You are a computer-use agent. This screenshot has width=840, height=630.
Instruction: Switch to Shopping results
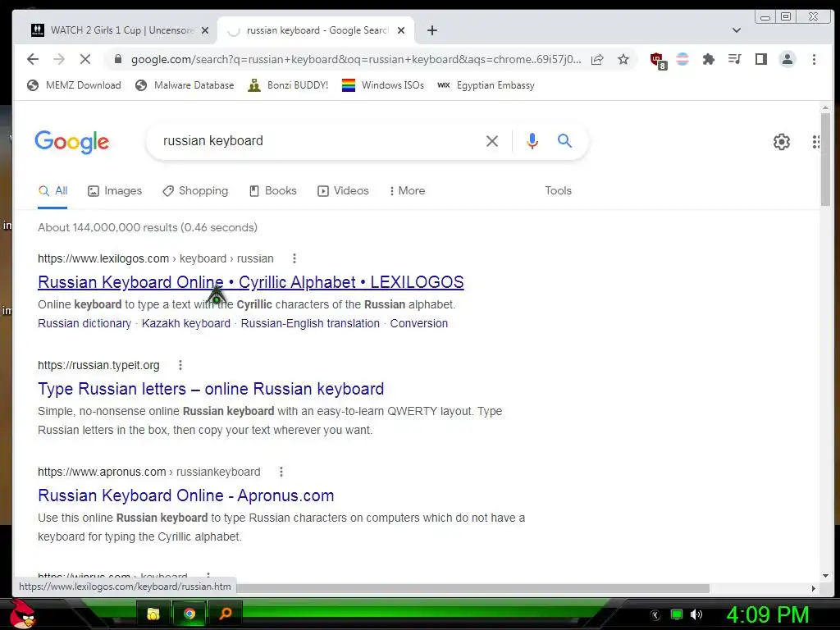coord(195,190)
